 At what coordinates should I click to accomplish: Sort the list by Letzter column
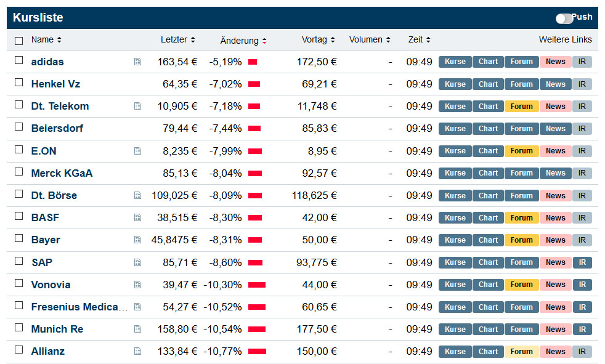[x=178, y=39]
